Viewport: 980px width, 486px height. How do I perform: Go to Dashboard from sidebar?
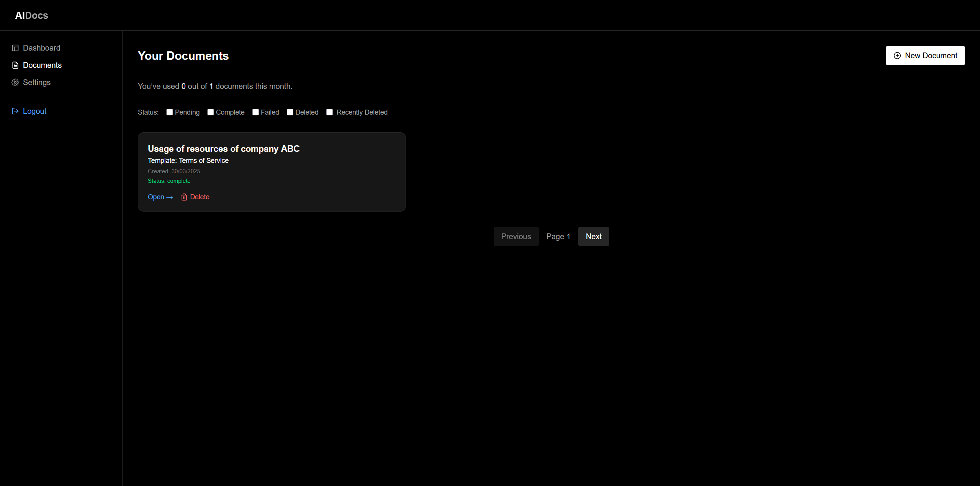click(x=41, y=48)
